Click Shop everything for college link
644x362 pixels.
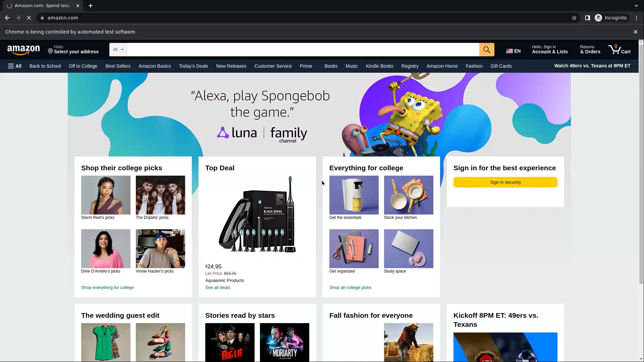coord(107,288)
